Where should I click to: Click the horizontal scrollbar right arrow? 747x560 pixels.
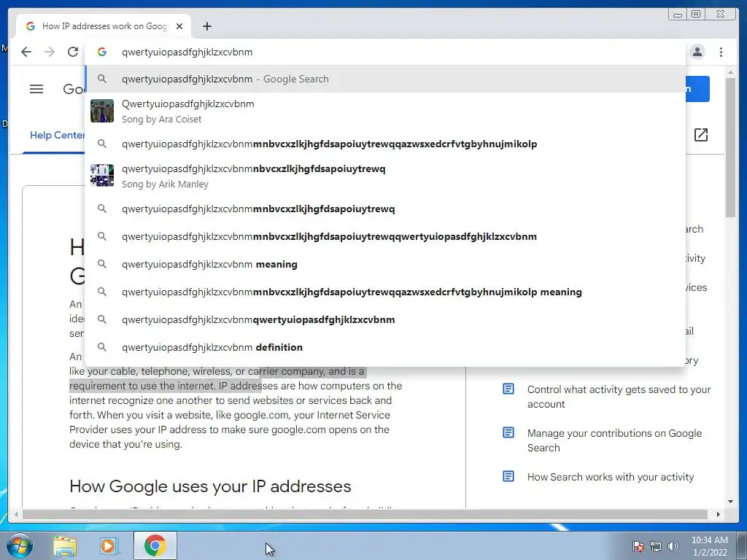pos(719,514)
